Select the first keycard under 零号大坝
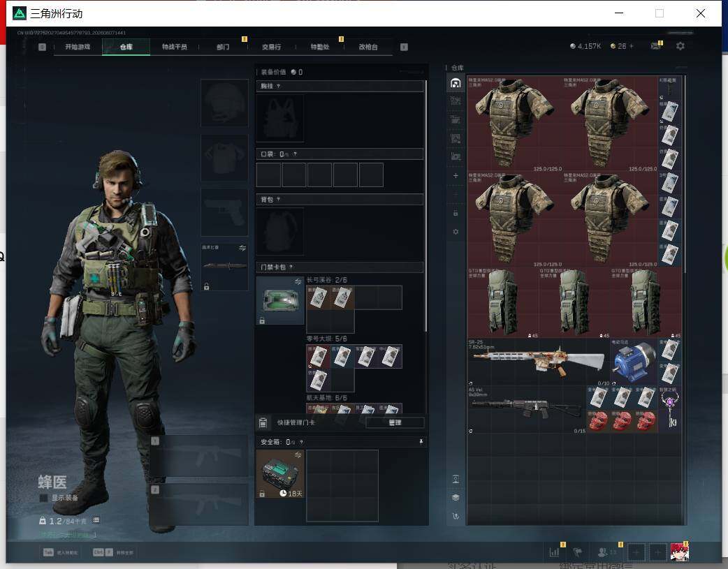This screenshot has width=728, height=569. [318, 357]
